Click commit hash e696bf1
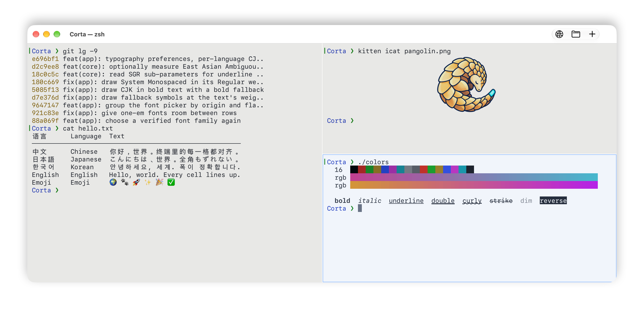Screen dimensions: 644x312 (x=45, y=59)
